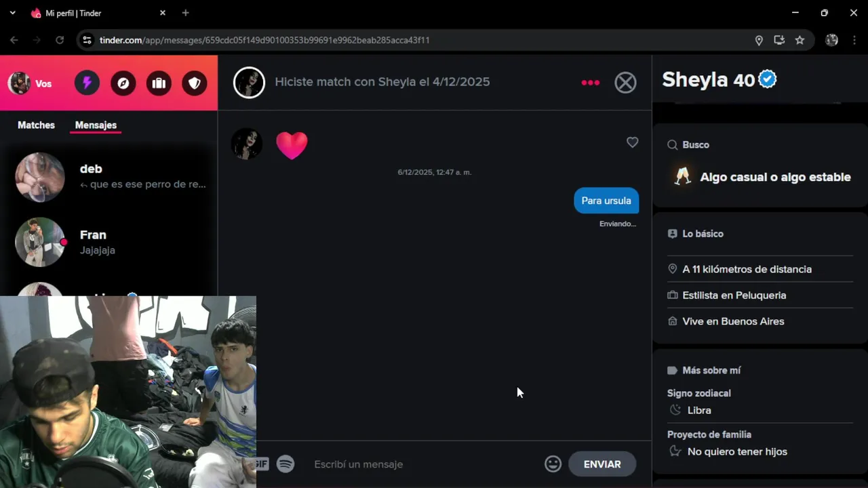Click Fran's profile thumbnail in message list
Screen dimensions: 868x488
coord(40,242)
